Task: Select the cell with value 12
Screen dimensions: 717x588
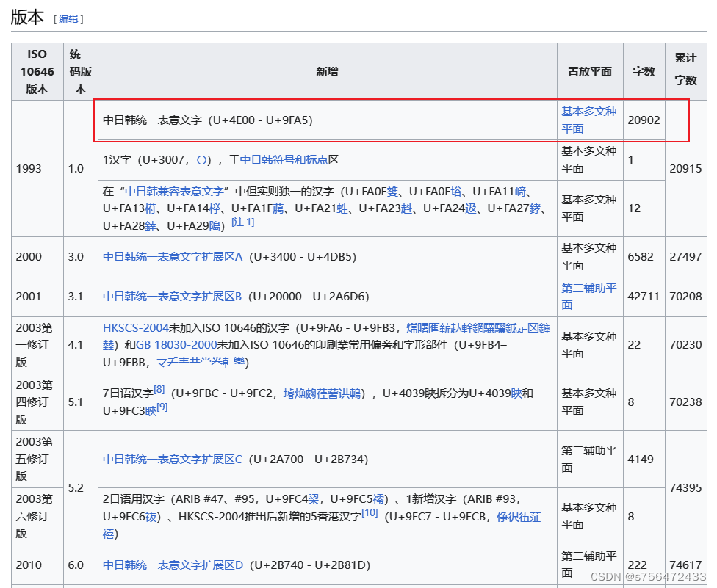Action: [644, 208]
